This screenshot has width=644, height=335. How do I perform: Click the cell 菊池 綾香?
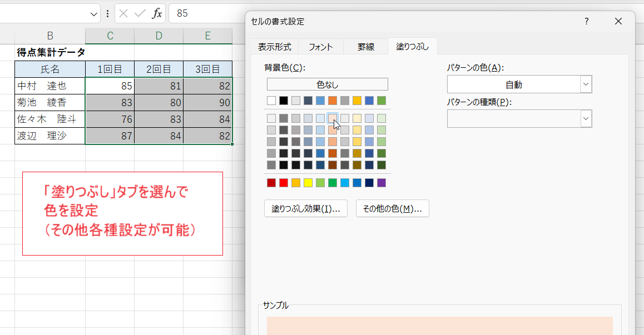pos(50,103)
